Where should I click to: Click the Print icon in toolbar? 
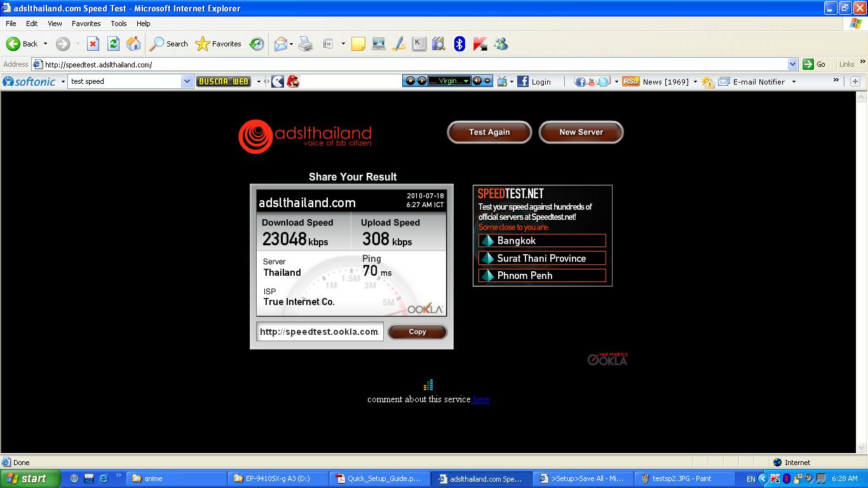(x=306, y=44)
